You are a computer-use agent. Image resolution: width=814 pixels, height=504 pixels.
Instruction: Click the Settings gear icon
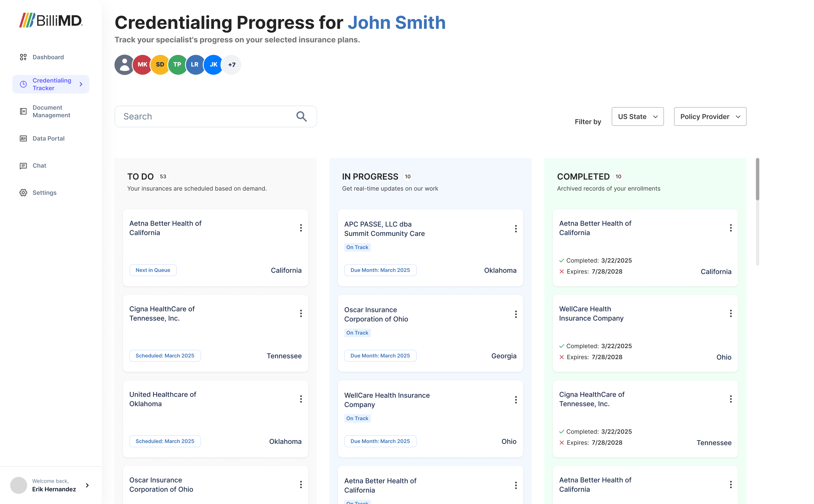(x=23, y=193)
